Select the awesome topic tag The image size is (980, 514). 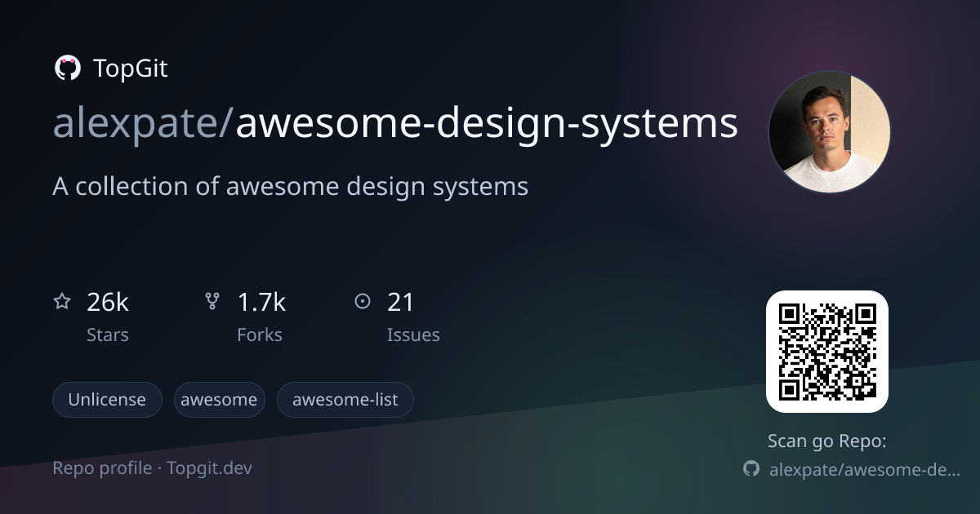pyautogui.click(x=219, y=400)
